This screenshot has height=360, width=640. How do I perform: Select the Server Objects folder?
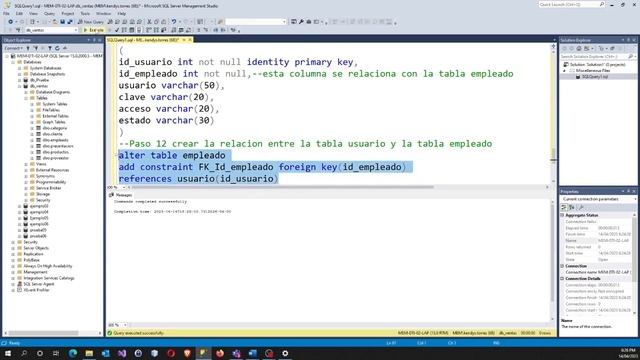click(36, 248)
